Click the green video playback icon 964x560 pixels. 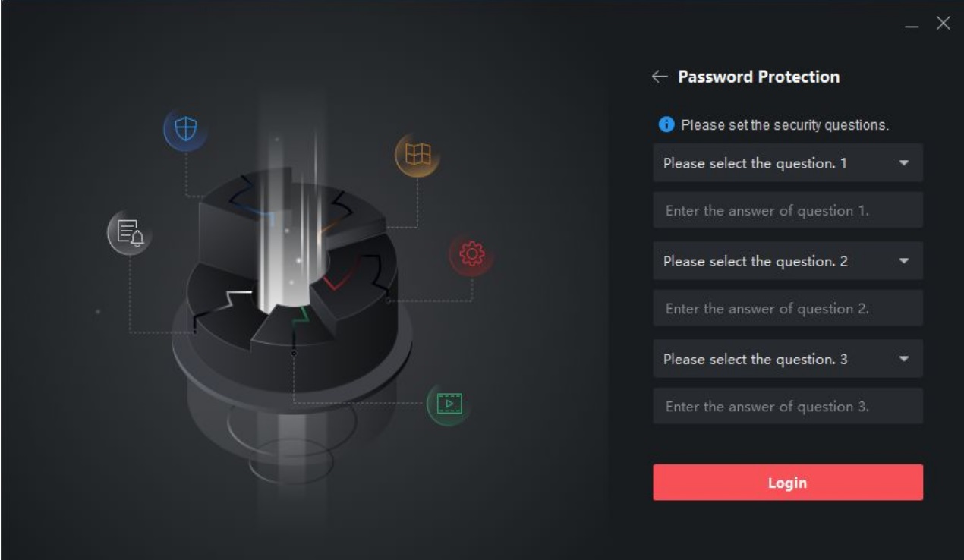tap(449, 403)
